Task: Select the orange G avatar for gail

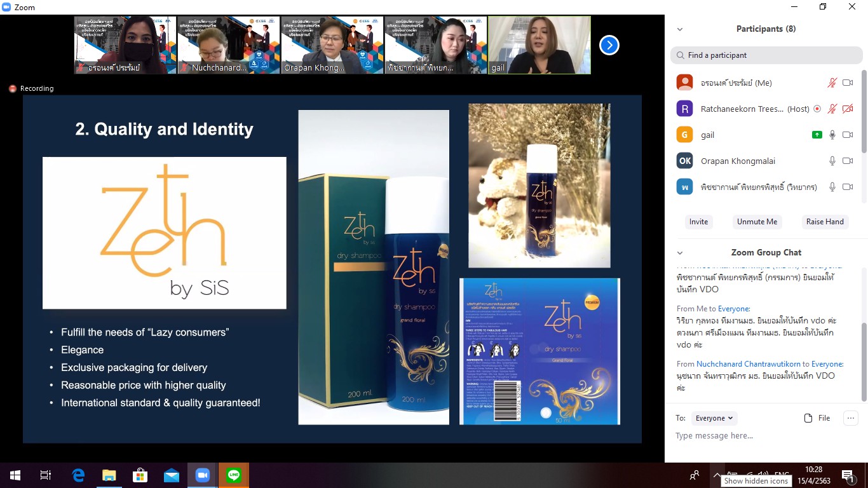Action: pyautogui.click(x=684, y=135)
